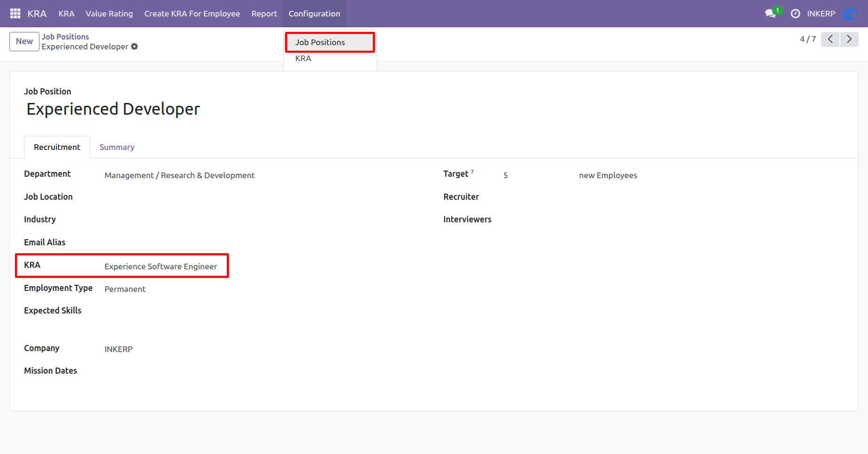Image resolution: width=868 pixels, height=454 pixels.
Task: Open the KRA menu item
Action: pyautogui.click(x=66, y=14)
